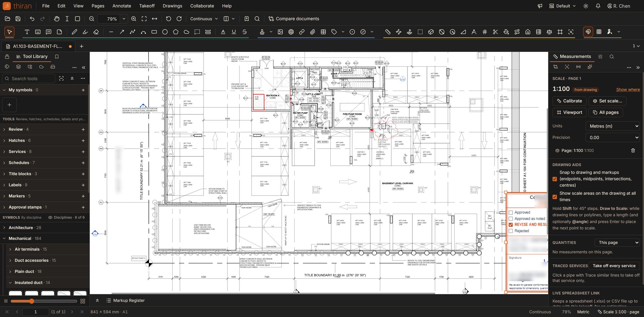Uncheck Show scale areas on drawing
This screenshot has height=317, width=644.
[x=555, y=197]
